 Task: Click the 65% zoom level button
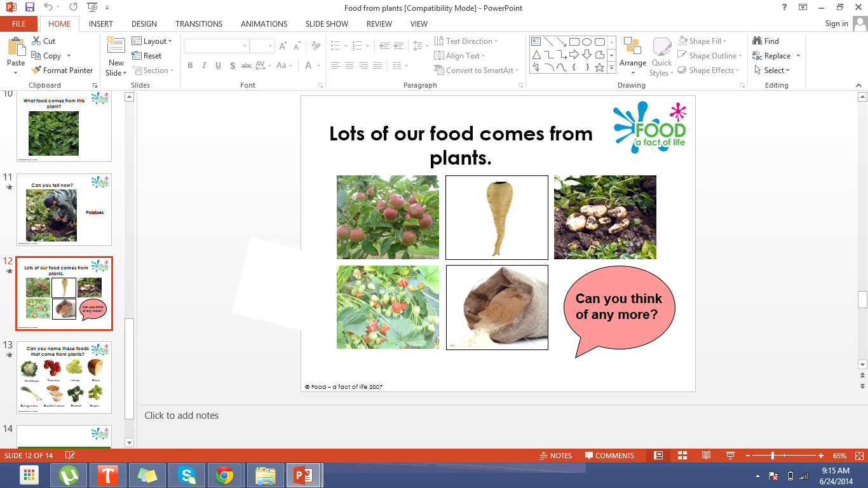839,456
